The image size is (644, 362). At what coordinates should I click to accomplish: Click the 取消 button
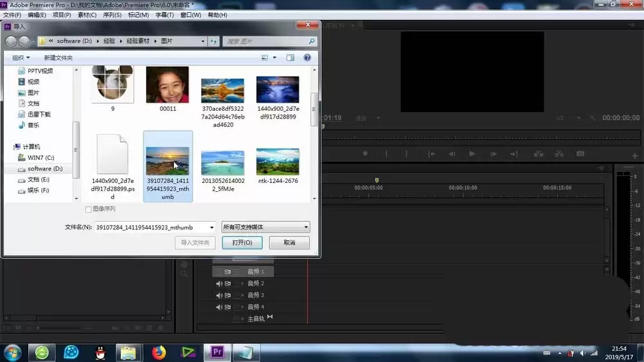click(x=289, y=243)
